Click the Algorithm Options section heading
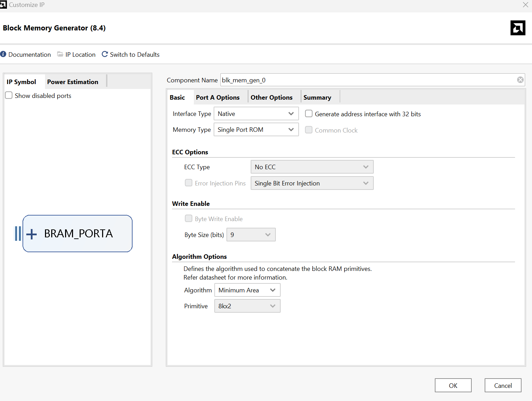 pyautogui.click(x=199, y=257)
